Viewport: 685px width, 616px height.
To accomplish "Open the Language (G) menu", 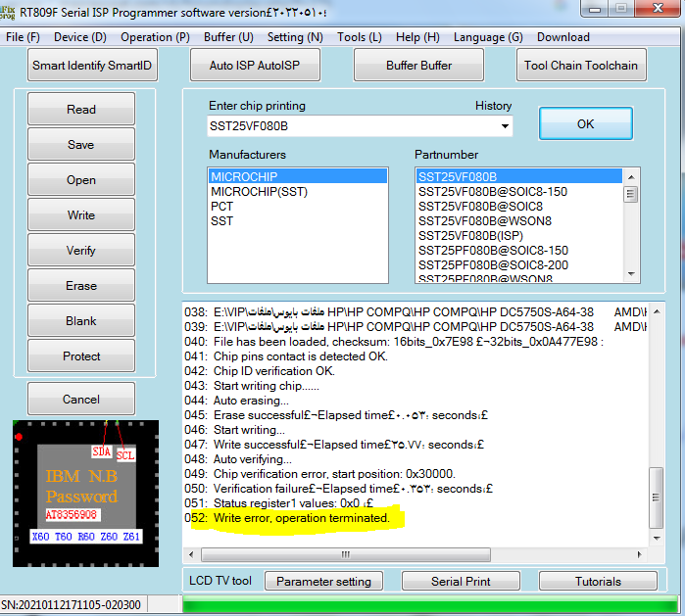I will 488,37.
